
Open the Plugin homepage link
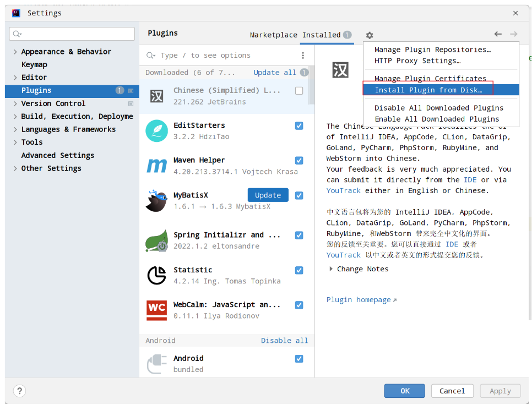coord(361,300)
